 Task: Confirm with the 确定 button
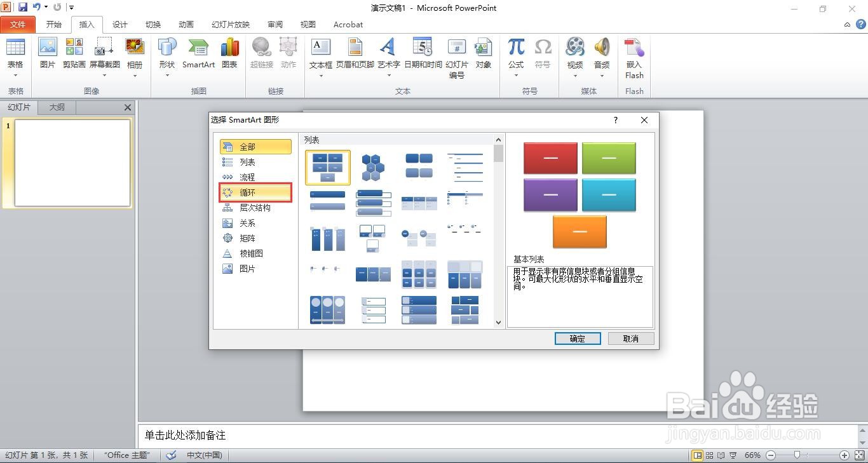tap(578, 339)
